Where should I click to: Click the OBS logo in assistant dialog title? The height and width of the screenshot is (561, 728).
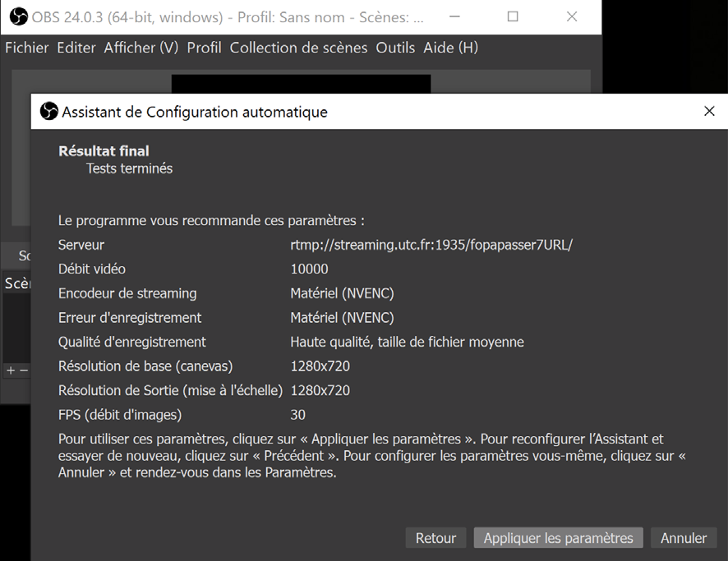point(48,112)
